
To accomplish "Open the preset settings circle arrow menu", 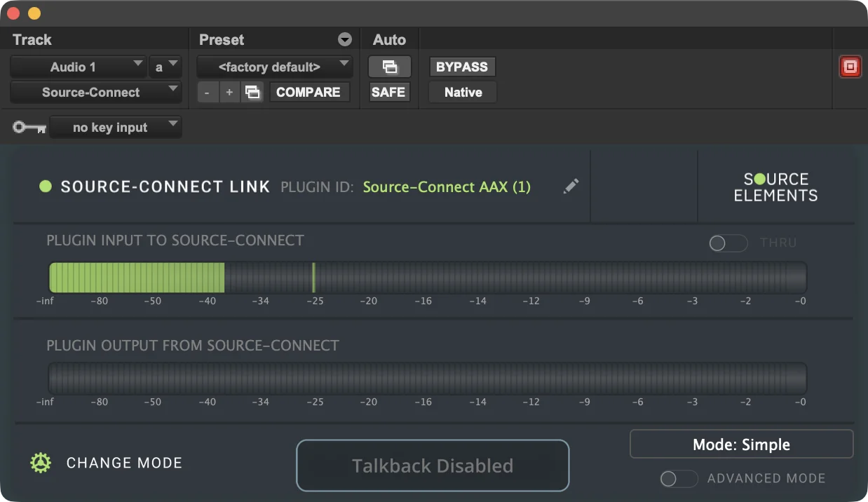I will click(344, 40).
